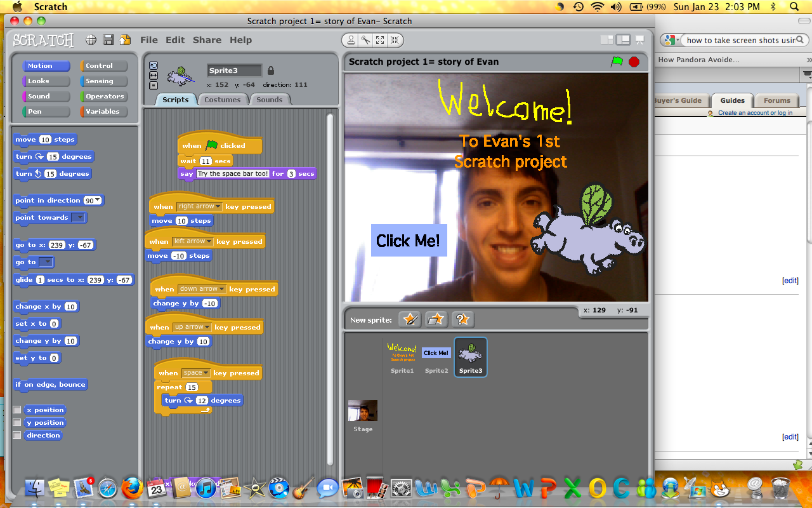Enable the x position reporter checkbox
This screenshot has width=812, height=508.
pyautogui.click(x=17, y=410)
